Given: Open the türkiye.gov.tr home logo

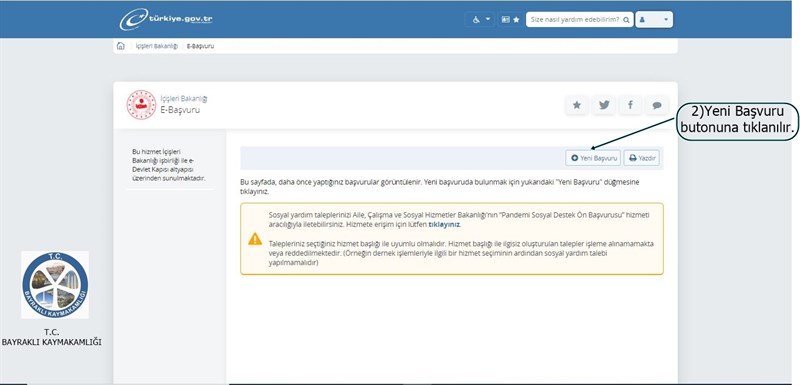Looking at the screenshot, I should 166,19.
